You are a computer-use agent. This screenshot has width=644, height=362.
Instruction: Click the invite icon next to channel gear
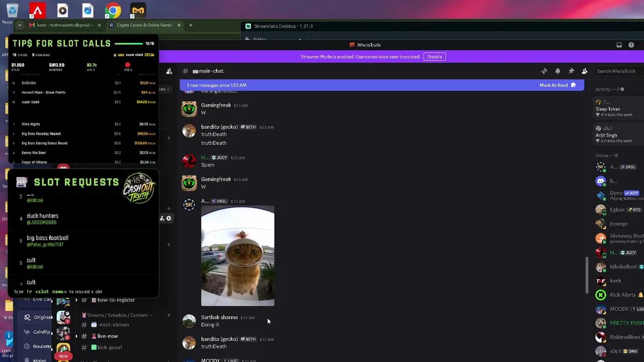click(162, 218)
